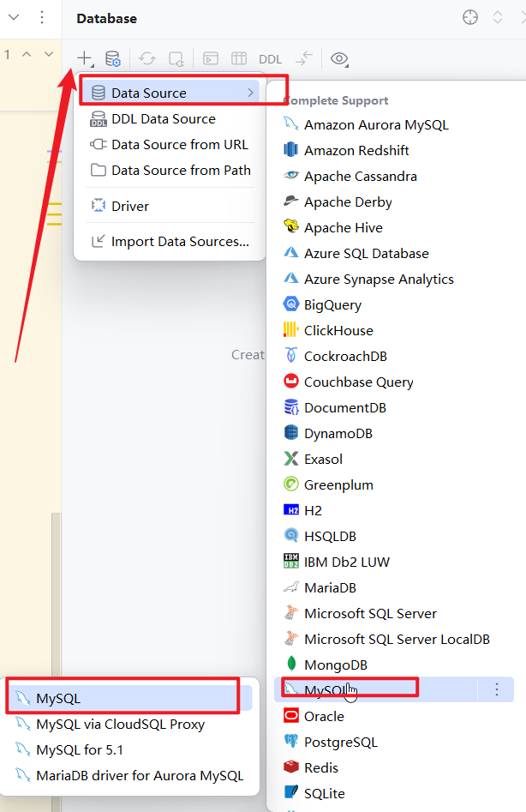Click the up arrow next to number 1
Viewport: 526px width, 812px height.
pyautogui.click(x=27, y=54)
